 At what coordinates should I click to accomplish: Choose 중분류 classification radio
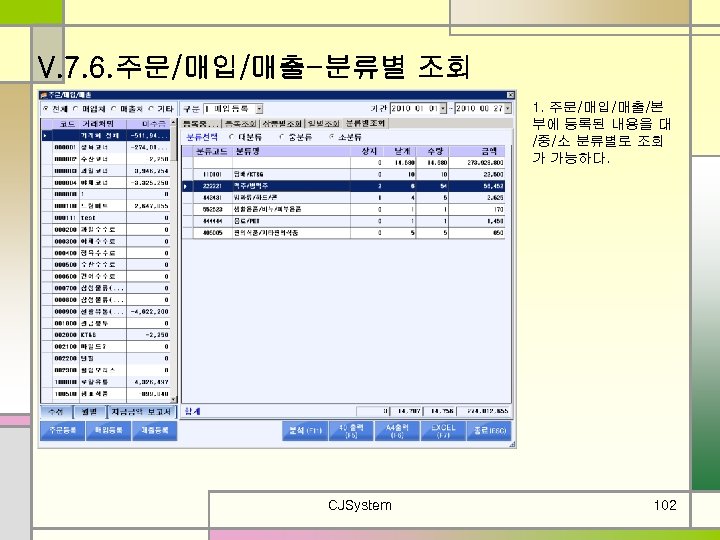(282, 137)
